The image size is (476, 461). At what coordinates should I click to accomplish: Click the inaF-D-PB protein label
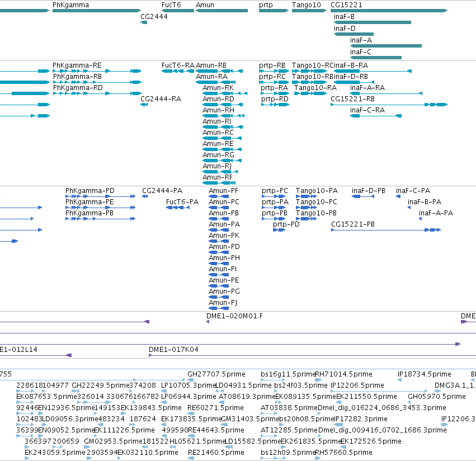[369, 191]
